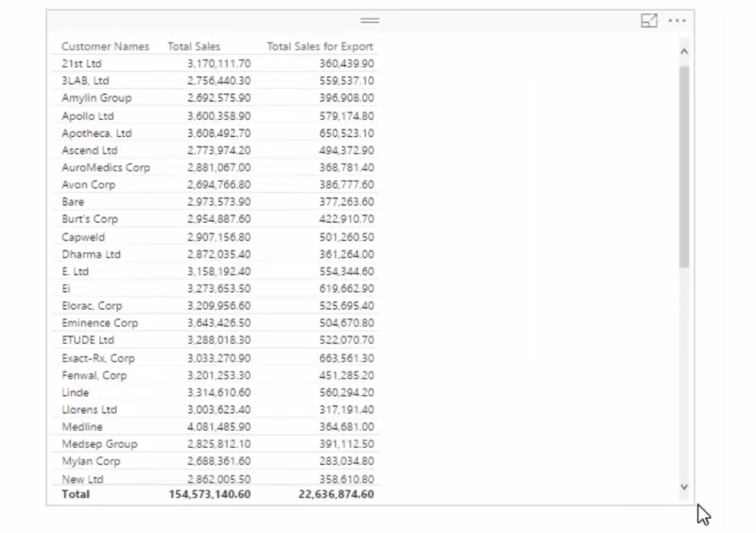Click 3LAB sales value 2,756,440.30
756x533 pixels.
[219, 81]
